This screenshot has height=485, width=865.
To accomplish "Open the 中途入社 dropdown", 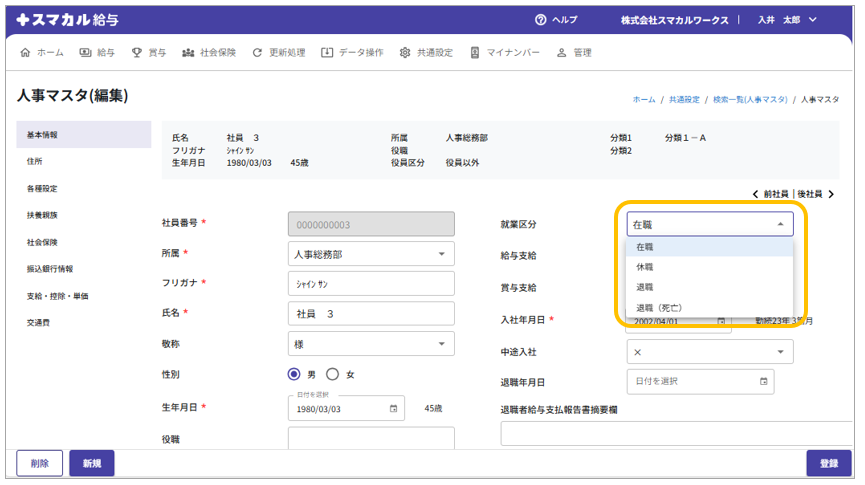I will 780,352.
